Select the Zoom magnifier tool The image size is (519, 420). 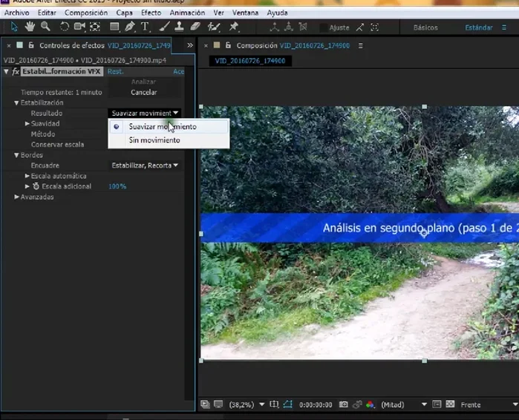tap(46, 27)
